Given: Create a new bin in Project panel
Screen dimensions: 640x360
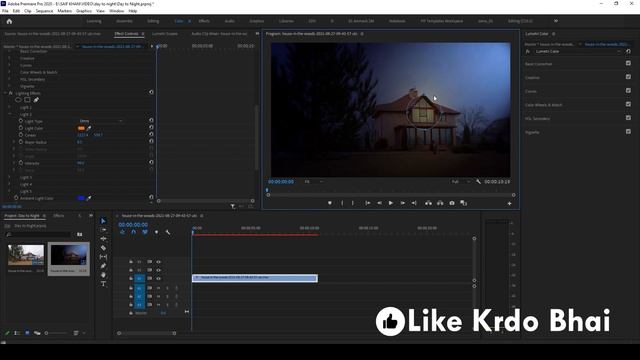Looking at the screenshot, I should (80, 234).
